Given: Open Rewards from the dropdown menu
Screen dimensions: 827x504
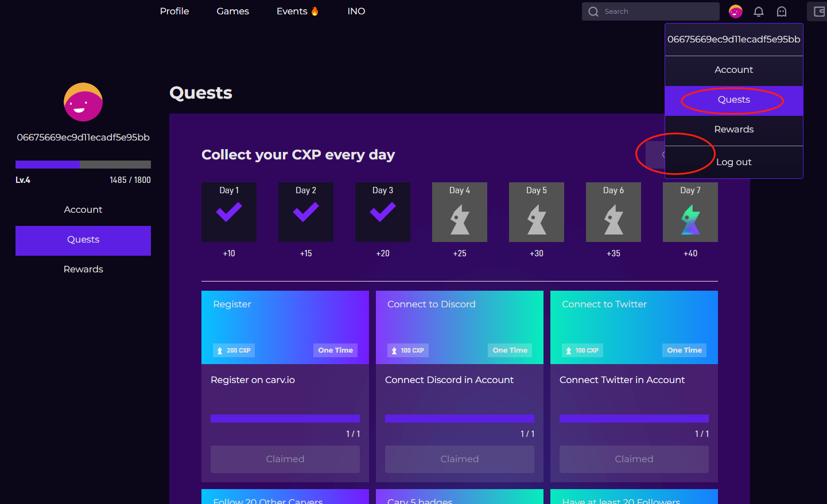Looking at the screenshot, I should click(733, 130).
